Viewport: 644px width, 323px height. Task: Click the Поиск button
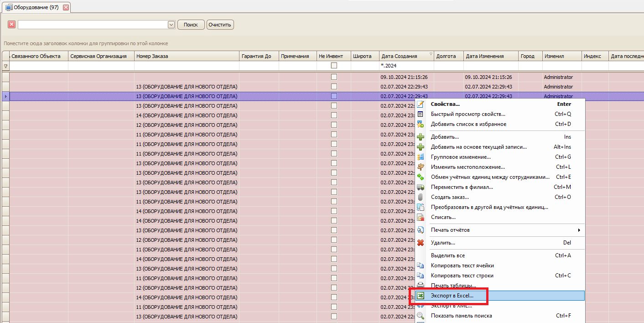[191, 25]
